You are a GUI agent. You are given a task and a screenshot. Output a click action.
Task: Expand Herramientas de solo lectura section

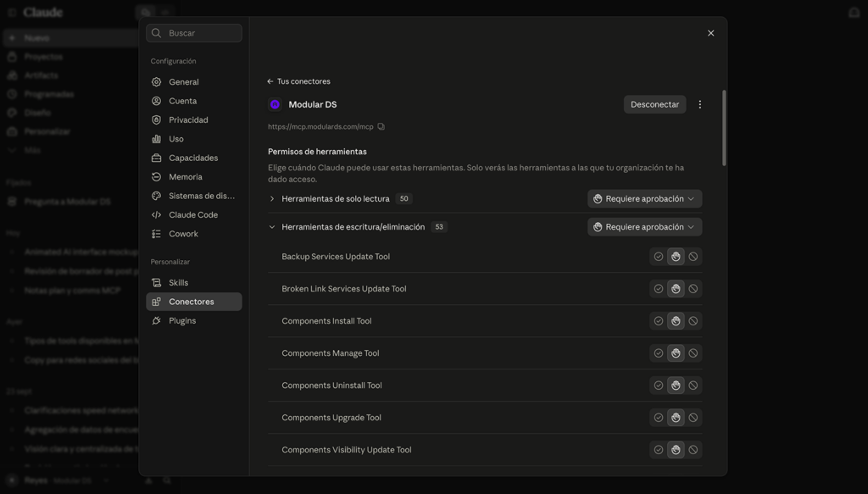pos(272,198)
